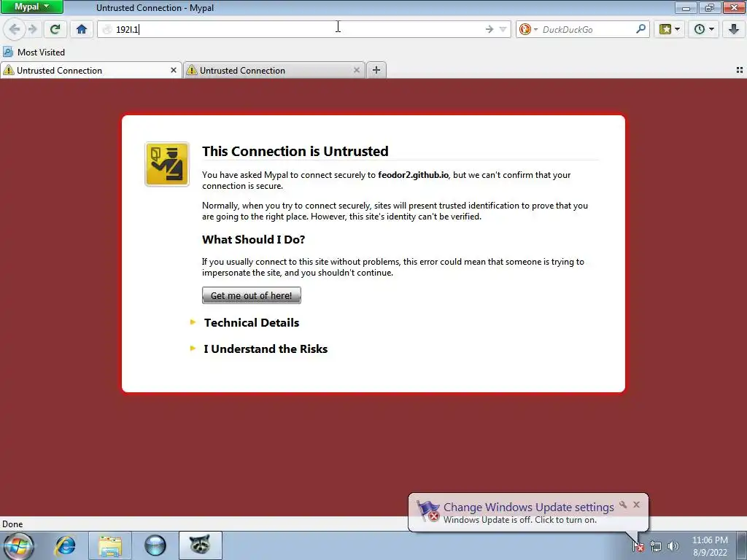
Task: Go back to the previous page
Action: (x=15, y=29)
